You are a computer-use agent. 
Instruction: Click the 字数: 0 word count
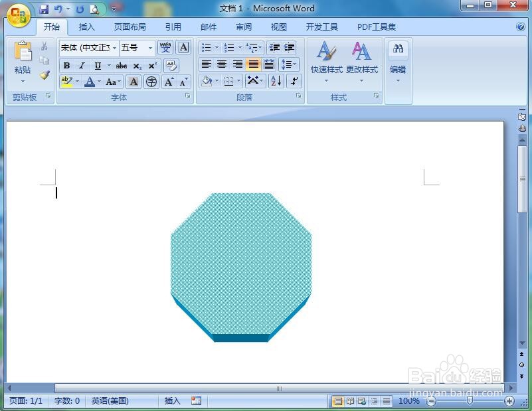[67, 401]
